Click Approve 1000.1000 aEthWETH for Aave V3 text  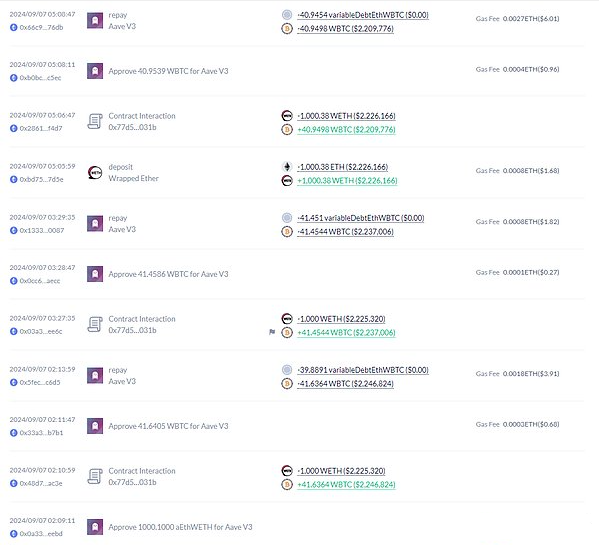180,527
